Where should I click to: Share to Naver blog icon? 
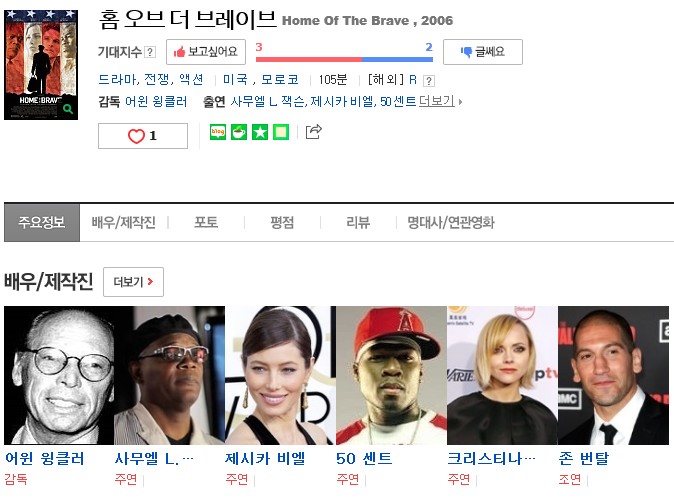(x=218, y=132)
